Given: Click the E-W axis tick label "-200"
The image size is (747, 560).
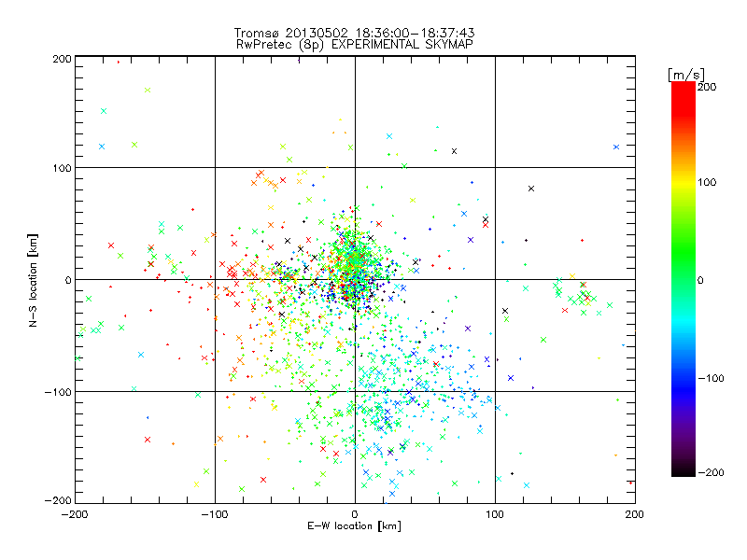Looking at the screenshot, I should click(76, 515).
